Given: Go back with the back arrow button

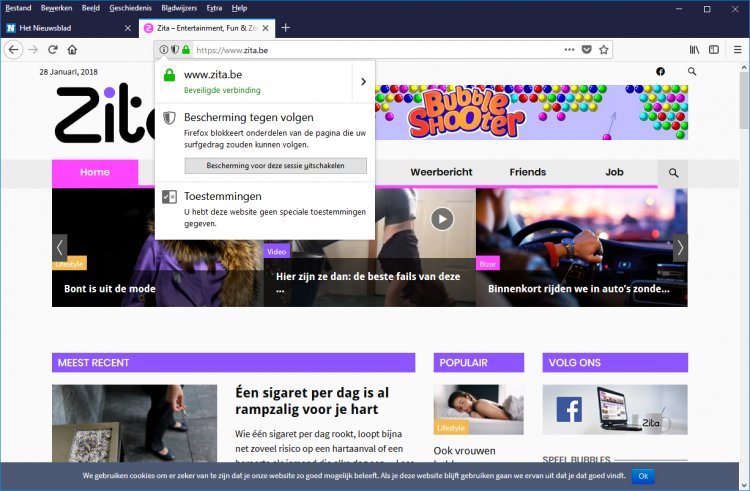Looking at the screenshot, I should [13, 50].
